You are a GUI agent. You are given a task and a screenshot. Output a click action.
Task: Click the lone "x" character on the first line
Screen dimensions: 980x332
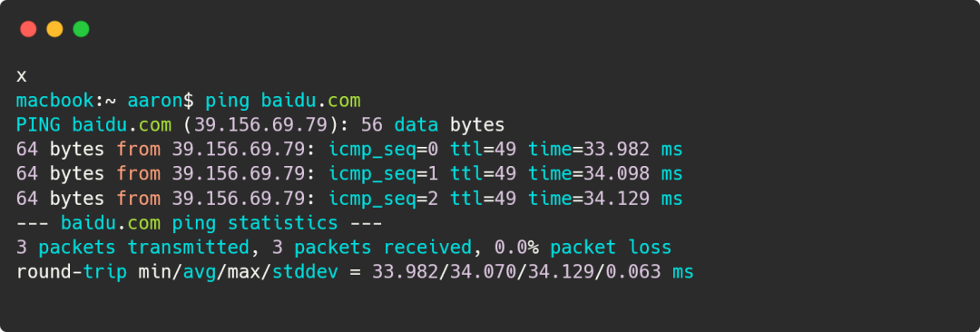[x=21, y=77]
